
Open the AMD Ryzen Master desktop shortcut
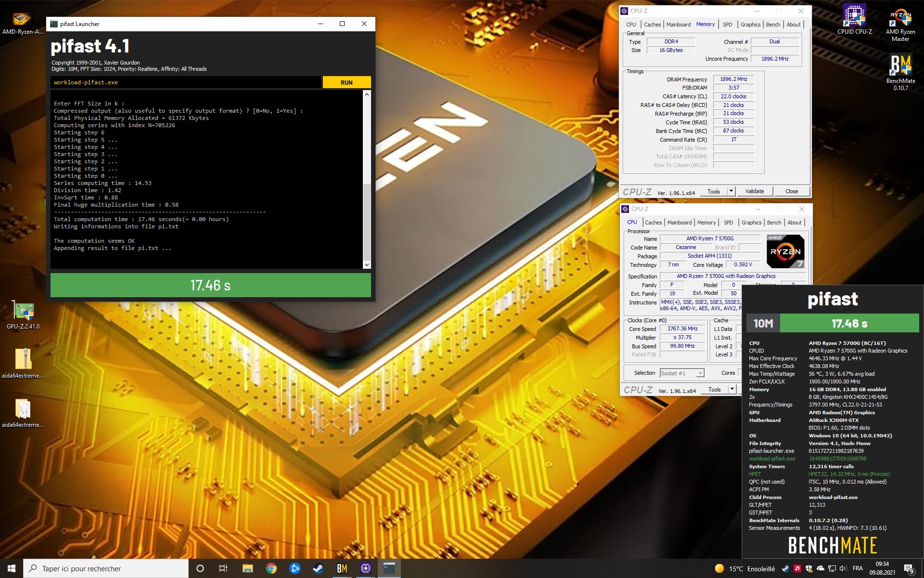point(900,25)
